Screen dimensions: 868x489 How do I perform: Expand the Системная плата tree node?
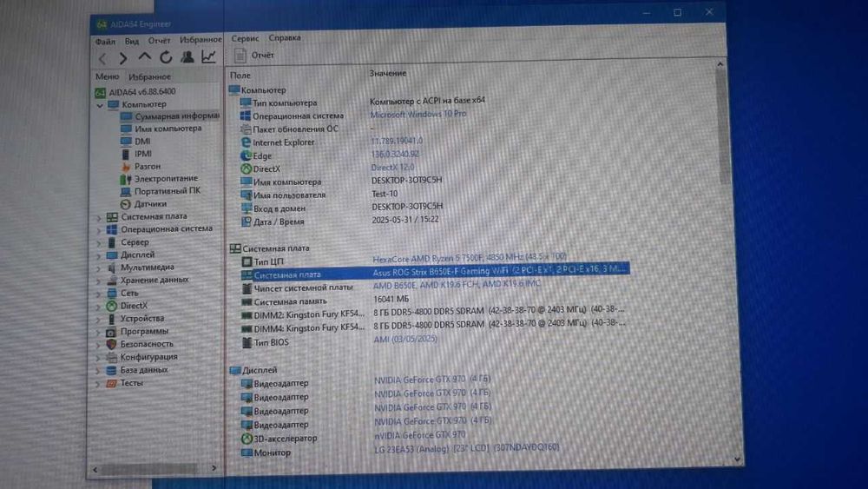click(x=99, y=217)
